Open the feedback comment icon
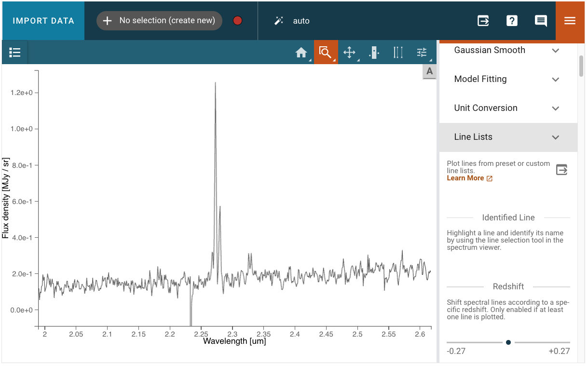 tap(541, 21)
